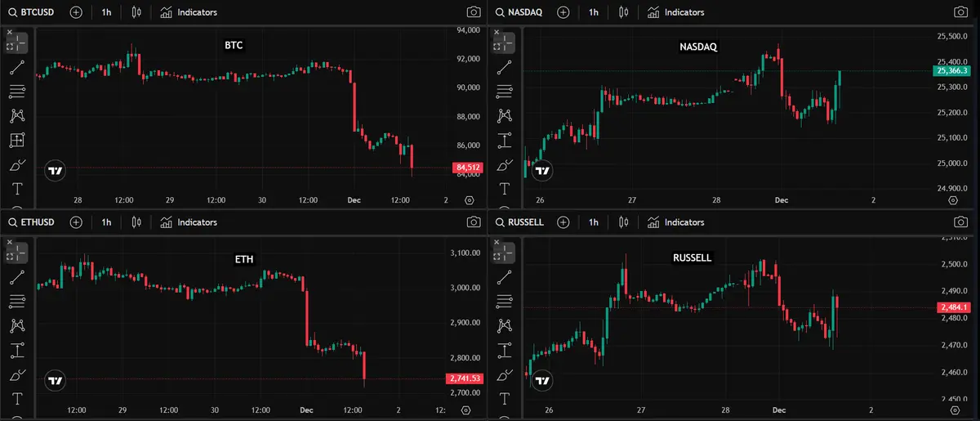Select the trend line tool in ETHUSD chart
Screen dimensions: 980x421
18,278
